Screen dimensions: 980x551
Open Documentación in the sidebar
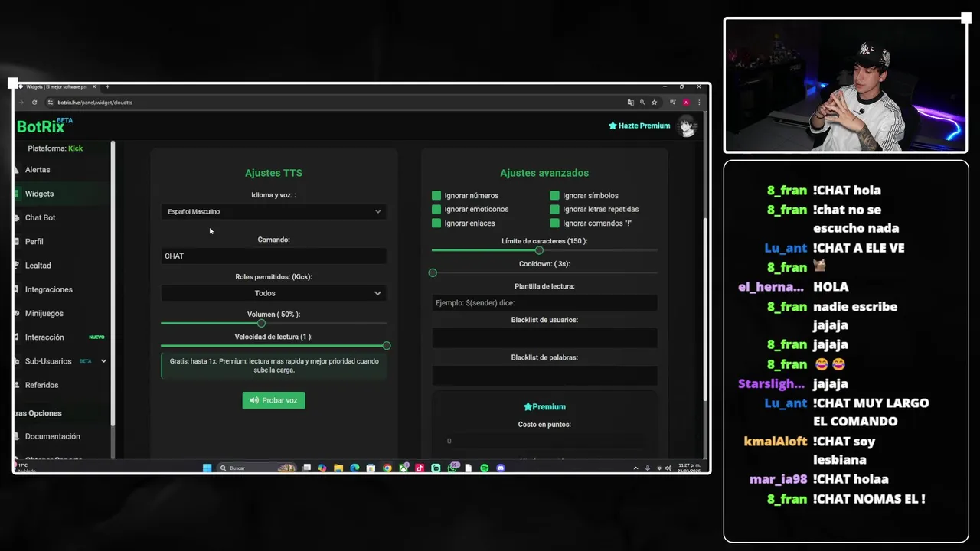52,436
